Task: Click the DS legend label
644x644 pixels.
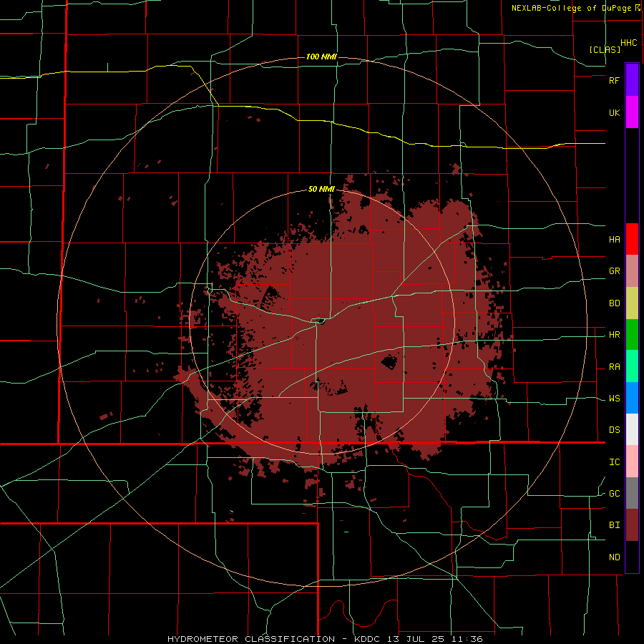Action: click(x=615, y=430)
